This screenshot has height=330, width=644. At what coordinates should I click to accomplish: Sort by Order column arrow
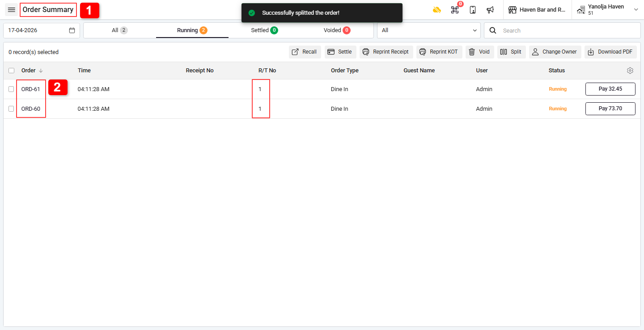pyautogui.click(x=41, y=71)
